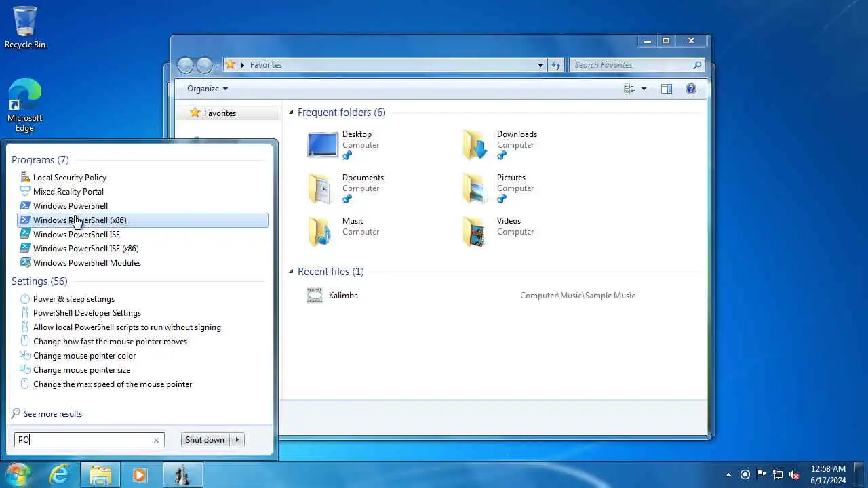Viewport: 868px width, 488px height.
Task: Click File Explorer taskbar button
Action: click(100, 474)
